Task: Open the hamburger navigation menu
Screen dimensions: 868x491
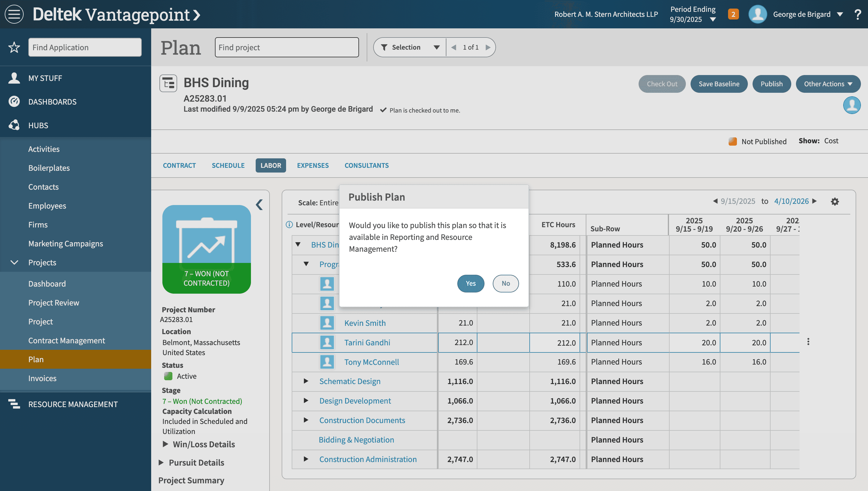Action: pos(14,14)
